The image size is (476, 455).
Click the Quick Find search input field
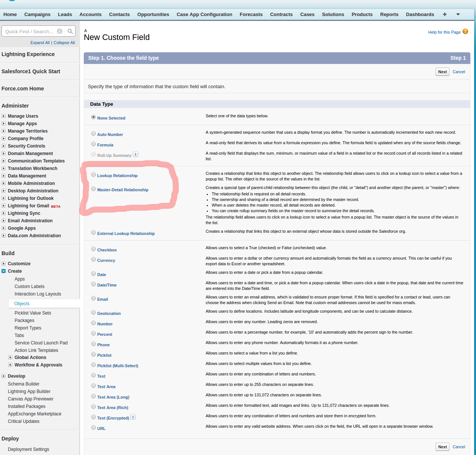[x=30, y=31]
